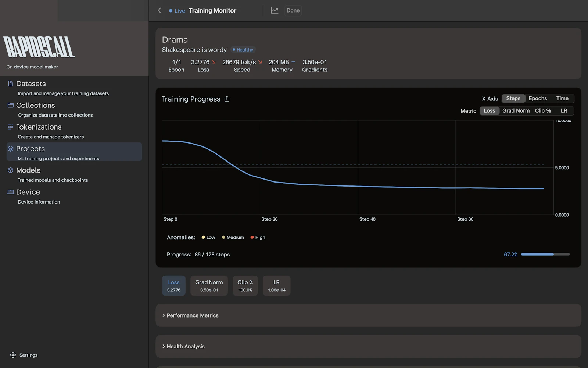Image resolution: width=588 pixels, height=368 pixels.
Task: Set chart Metric to LR
Action: [564, 111]
